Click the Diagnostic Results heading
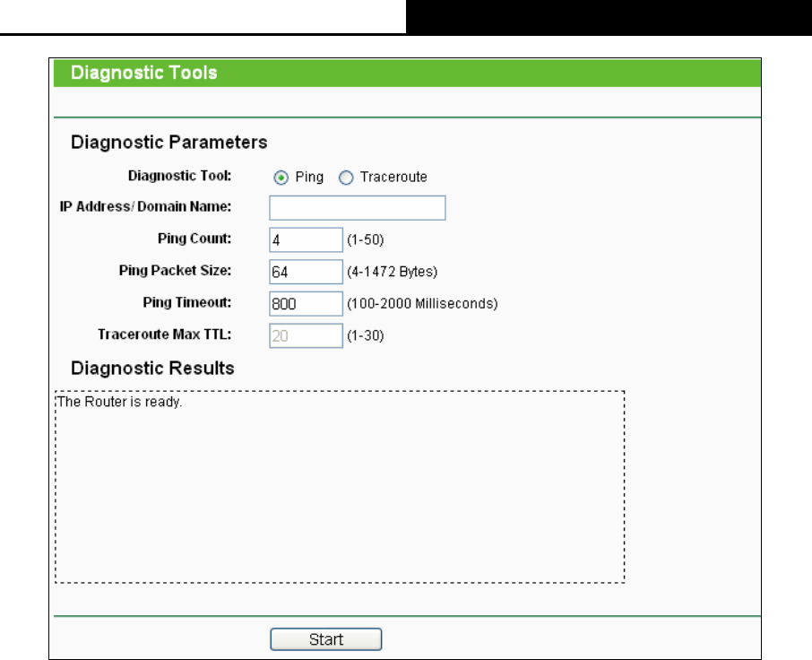This screenshot has height=660, width=812. tap(152, 368)
